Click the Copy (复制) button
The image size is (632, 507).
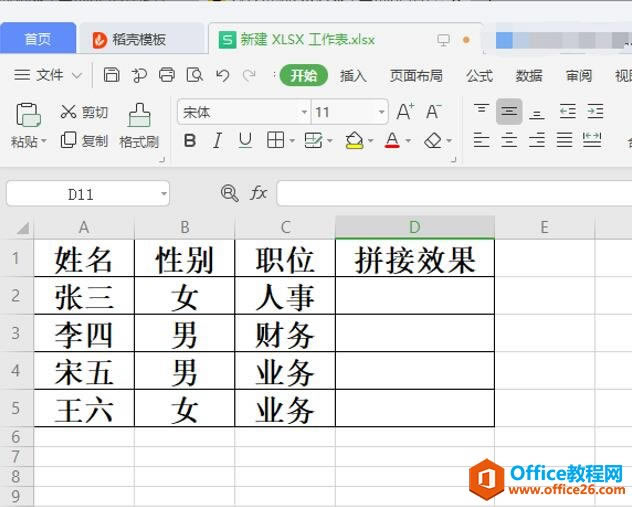coord(84,140)
